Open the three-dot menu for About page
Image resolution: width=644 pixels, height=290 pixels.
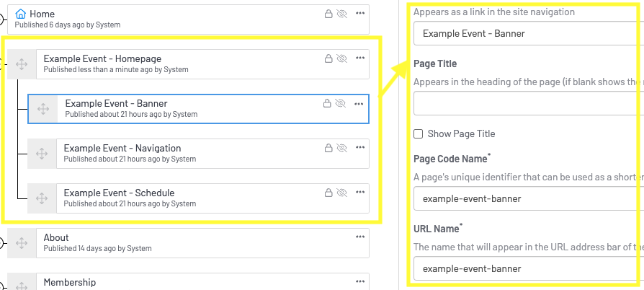(x=359, y=237)
